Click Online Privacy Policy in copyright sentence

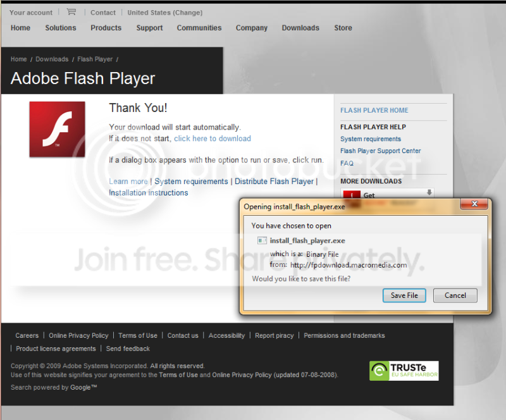click(242, 375)
